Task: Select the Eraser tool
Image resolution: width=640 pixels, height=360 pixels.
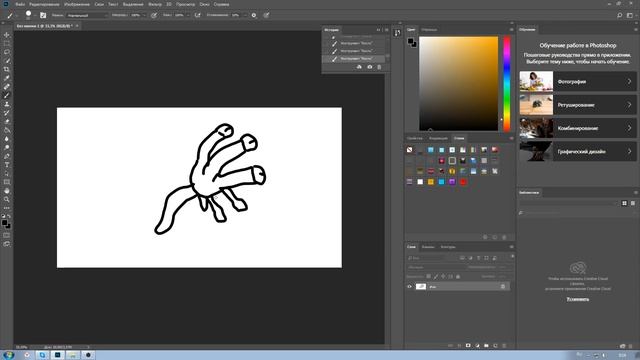Action: [x=7, y=121]
